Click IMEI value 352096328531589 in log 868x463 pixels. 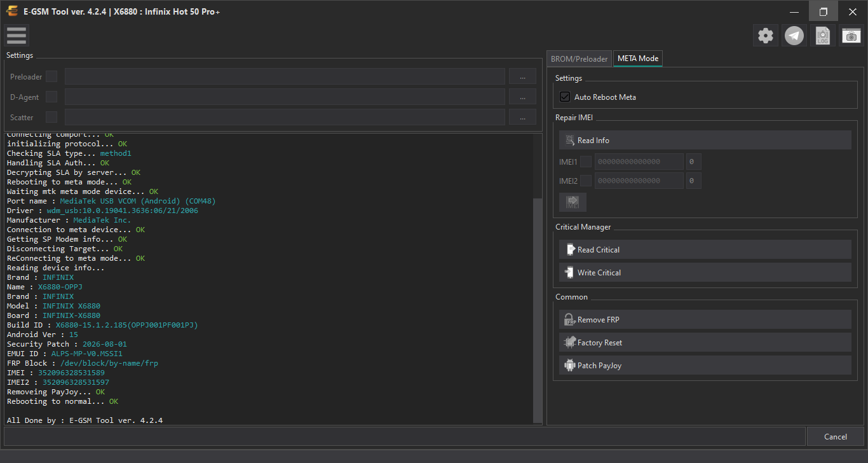point(71,373)
